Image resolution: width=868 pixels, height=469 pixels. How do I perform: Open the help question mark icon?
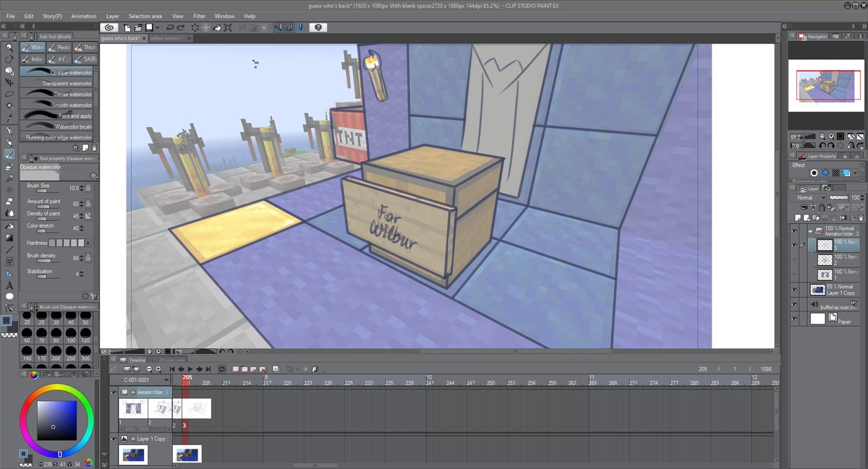point(318,27)
